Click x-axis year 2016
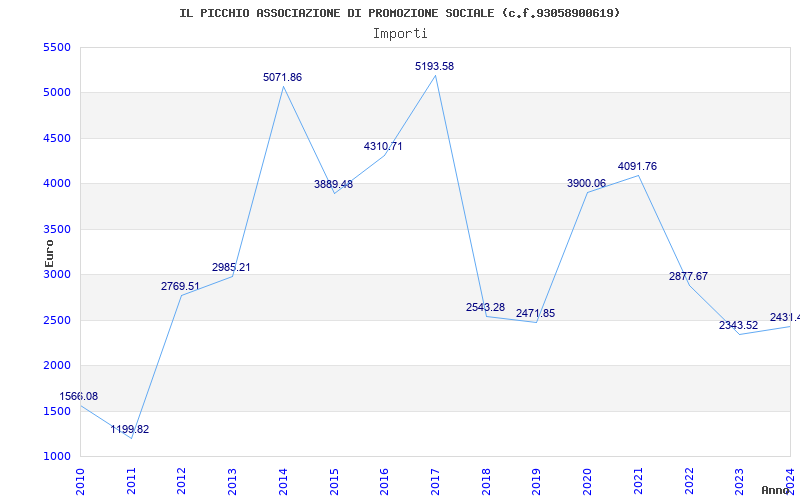Image resolution: width=800 pixels, height=500 pixels. click(x=385, y=481)
